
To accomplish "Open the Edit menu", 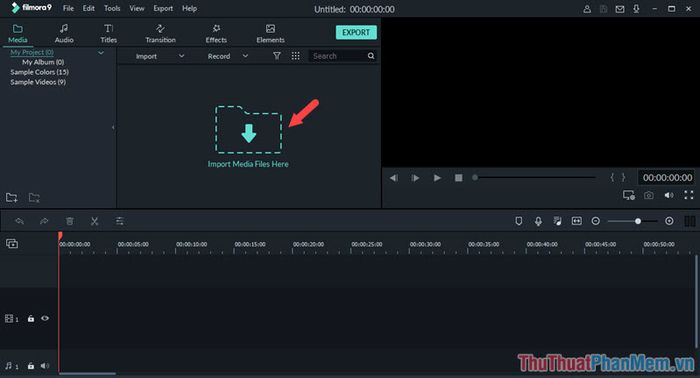I will pyautogui.click(x=88, y=8).
